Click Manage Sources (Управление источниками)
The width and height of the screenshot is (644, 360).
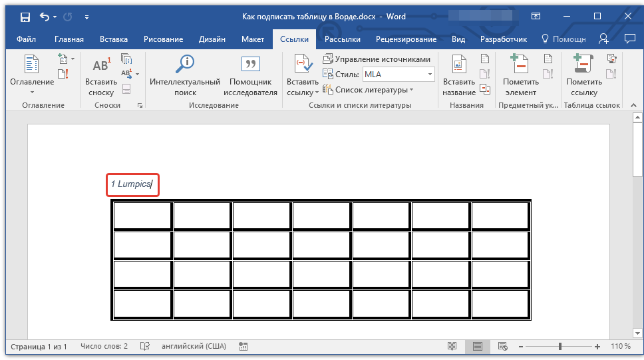tap(377, 59)
